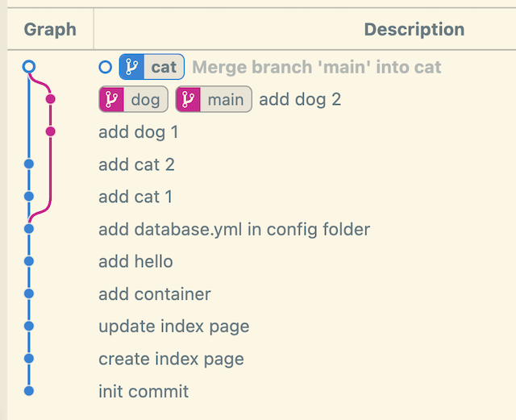Click the Graph column header

click(x=50, y=30)
